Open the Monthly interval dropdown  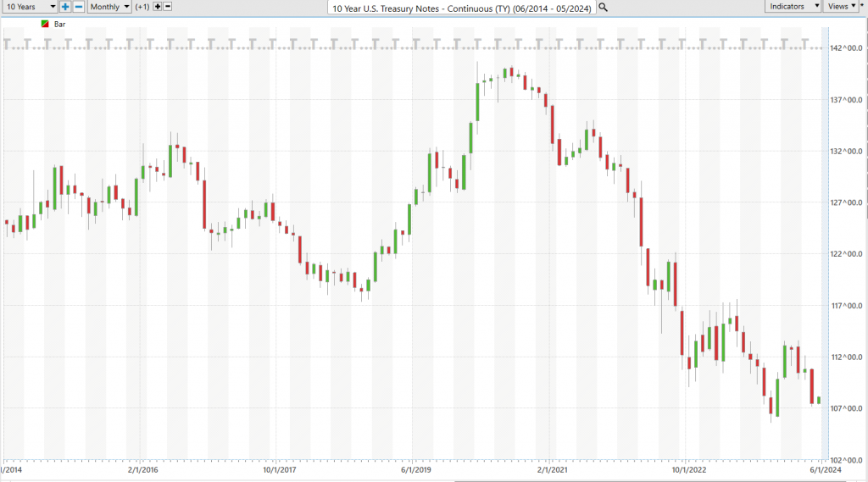pos(109,7)
